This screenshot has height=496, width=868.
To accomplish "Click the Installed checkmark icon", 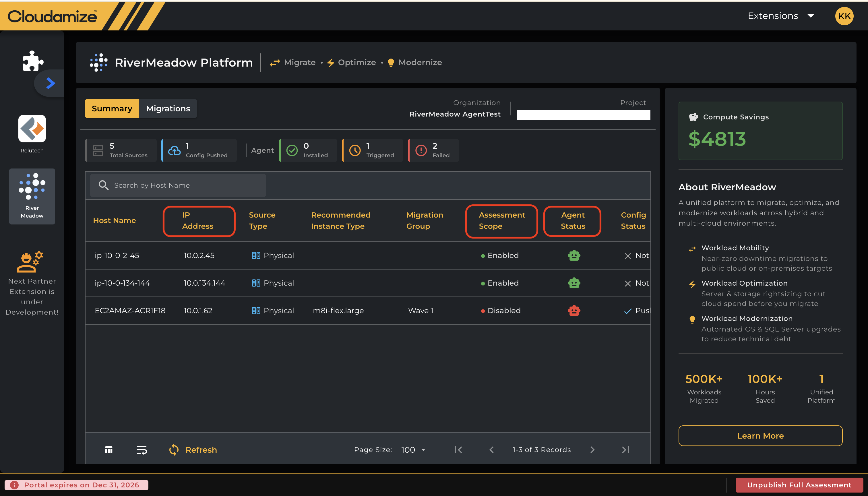I will coord(292,150).
